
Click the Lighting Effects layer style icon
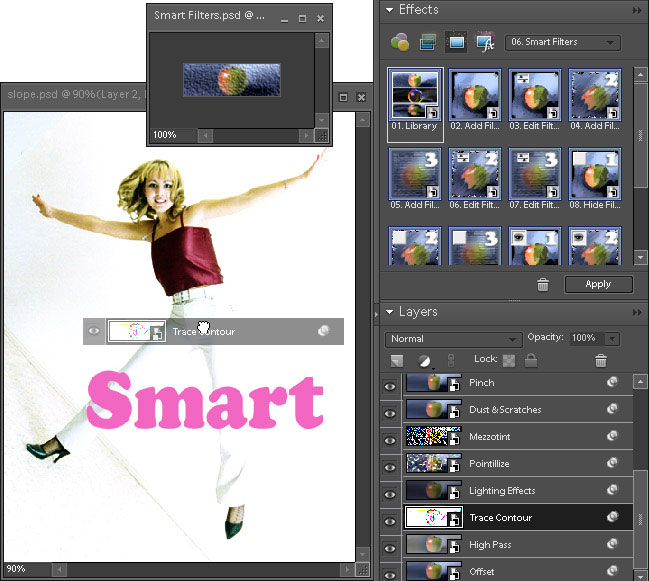pos(612,490)
